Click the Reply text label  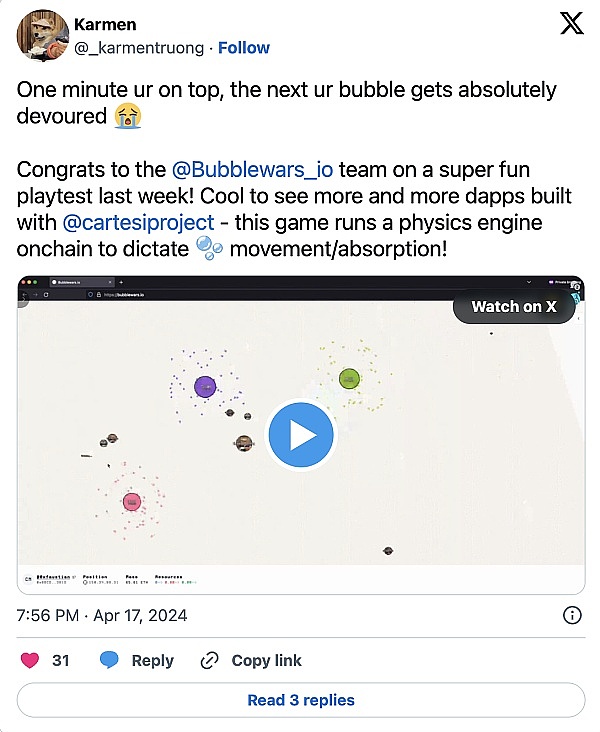tap(152, 660)
